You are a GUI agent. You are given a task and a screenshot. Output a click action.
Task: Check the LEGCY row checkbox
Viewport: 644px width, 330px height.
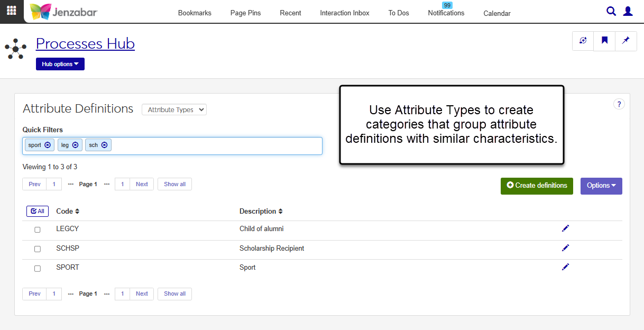tap(38, 230)
